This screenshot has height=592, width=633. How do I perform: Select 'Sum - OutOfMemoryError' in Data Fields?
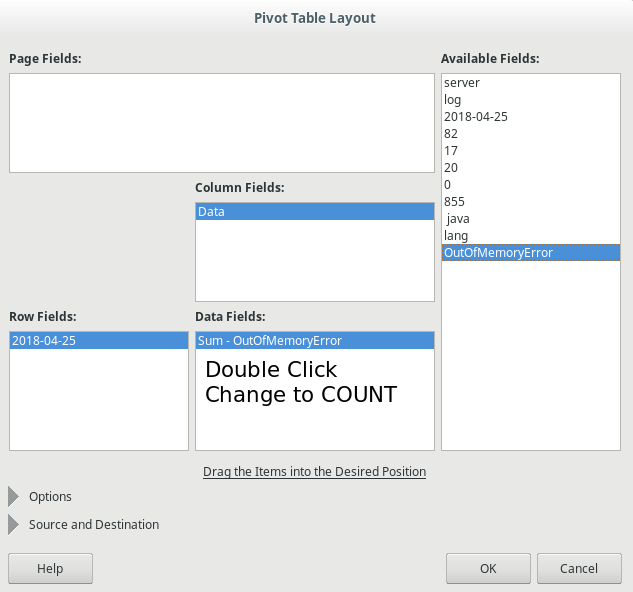pos(270,341)
